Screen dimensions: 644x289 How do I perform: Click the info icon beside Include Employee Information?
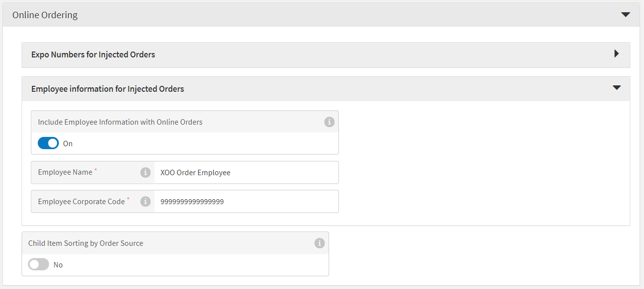(329, 122)
